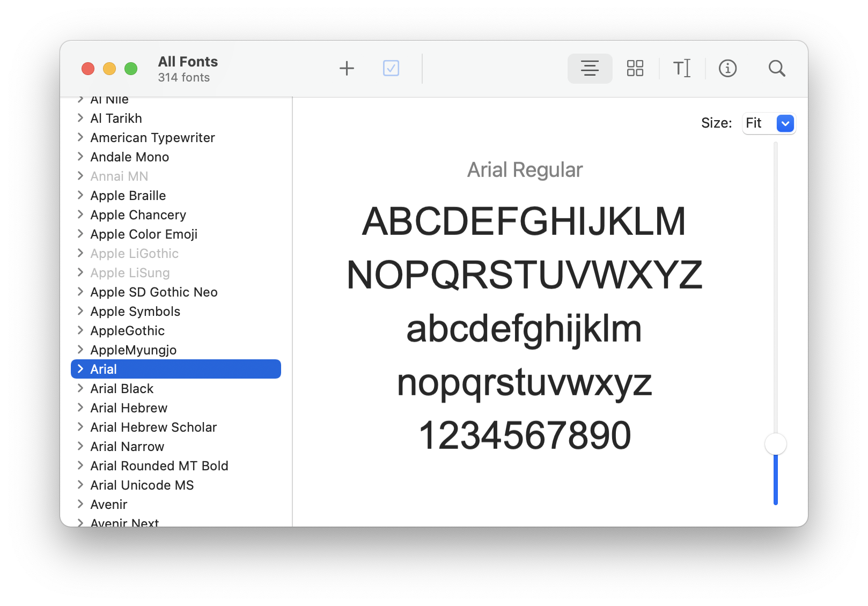
Task: Click the 1234567890 numerals sample line
Action: pos(525,435)
